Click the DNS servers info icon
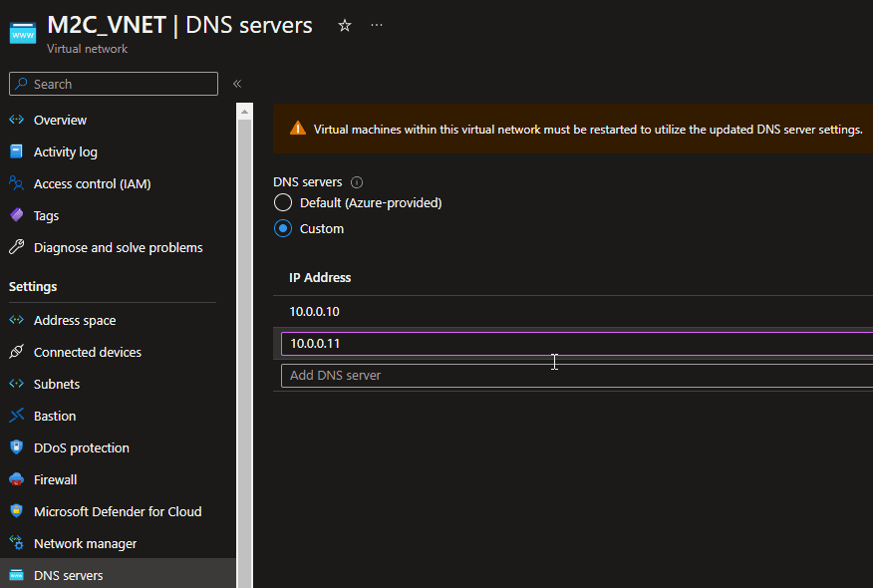 (357, 182)
